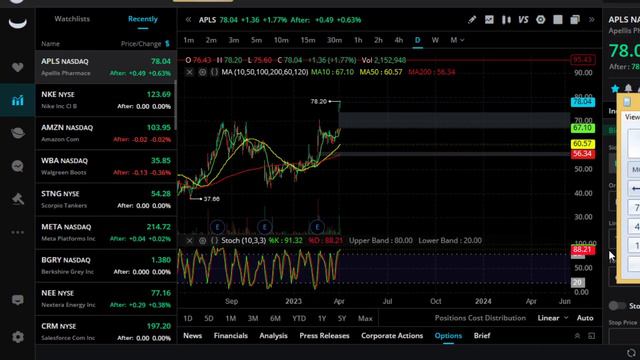Image resolution: width=640 pixels, height=360 pixels.
Task: Set an alert with the bell icon
Action: (628, 88)
